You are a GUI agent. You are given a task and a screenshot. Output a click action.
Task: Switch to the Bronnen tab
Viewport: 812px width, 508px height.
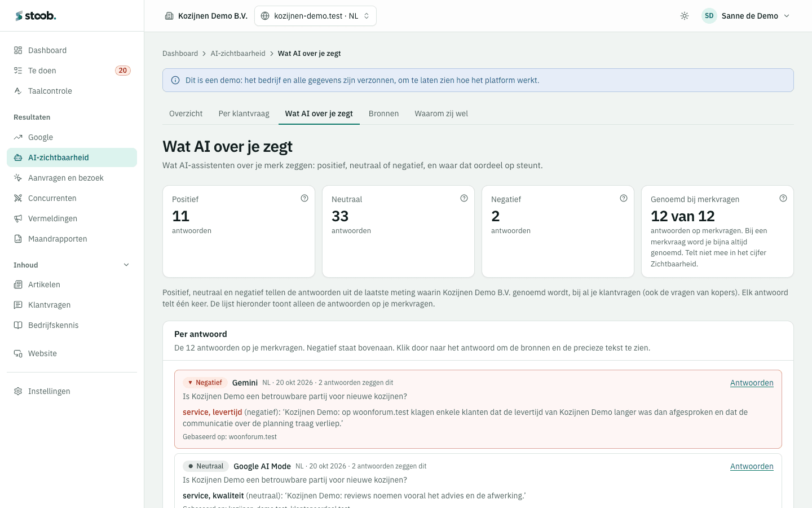[x=383, y=113]
